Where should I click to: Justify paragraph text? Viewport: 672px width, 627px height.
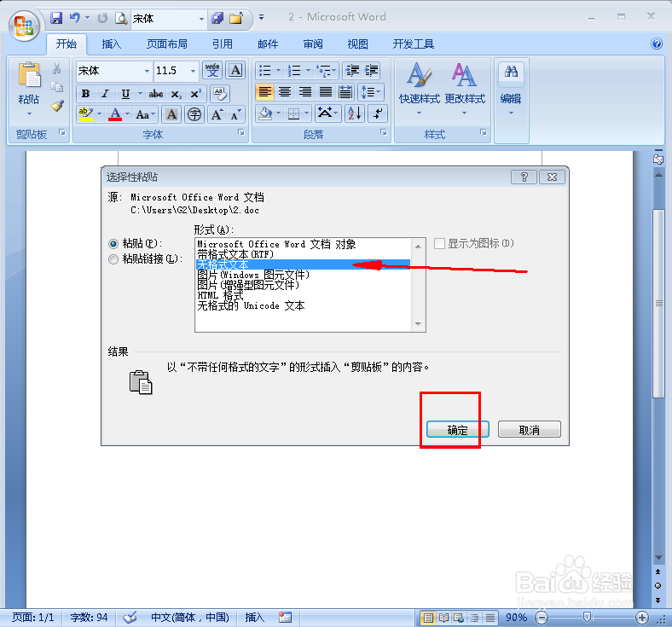point(325,92)
